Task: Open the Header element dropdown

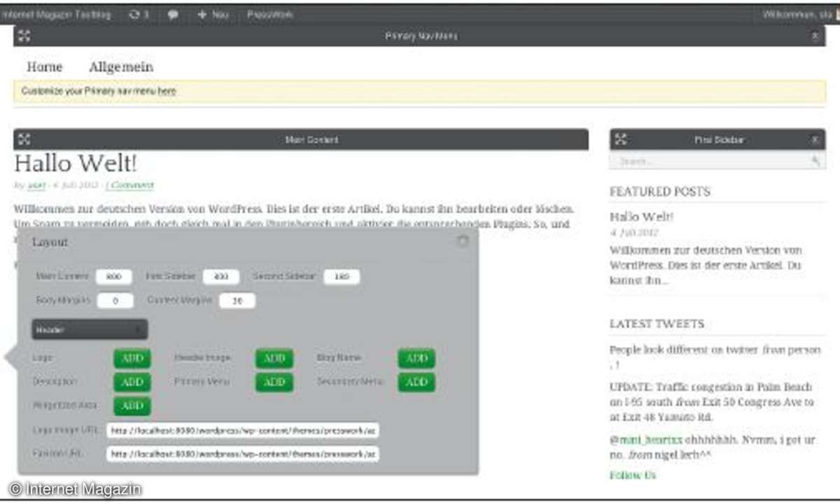Action: point(90,329)
